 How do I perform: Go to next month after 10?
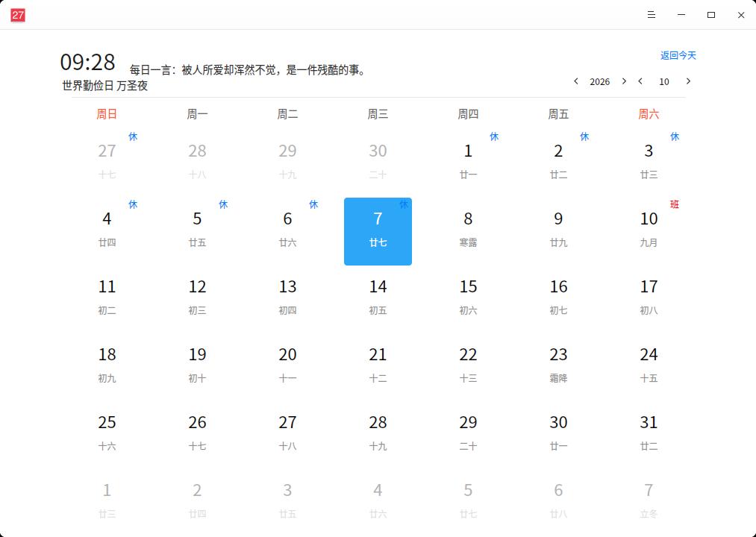point(689,81)
